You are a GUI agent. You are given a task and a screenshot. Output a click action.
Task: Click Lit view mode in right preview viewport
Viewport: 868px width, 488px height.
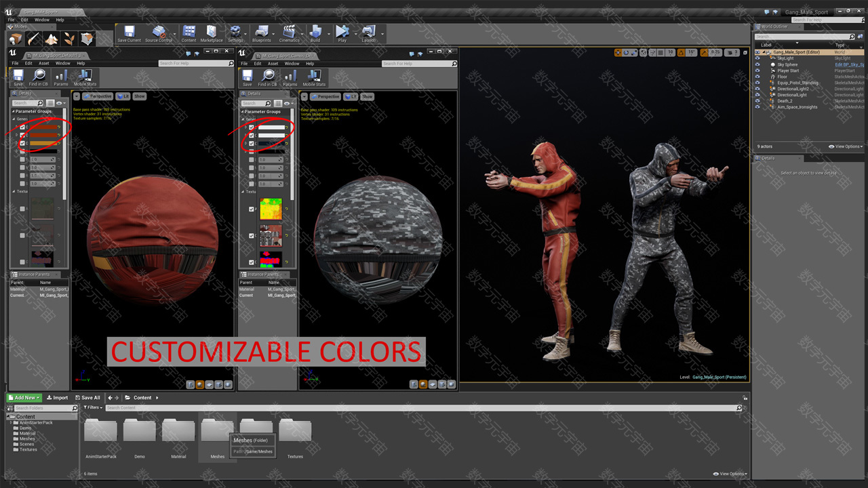coord(351,96)
